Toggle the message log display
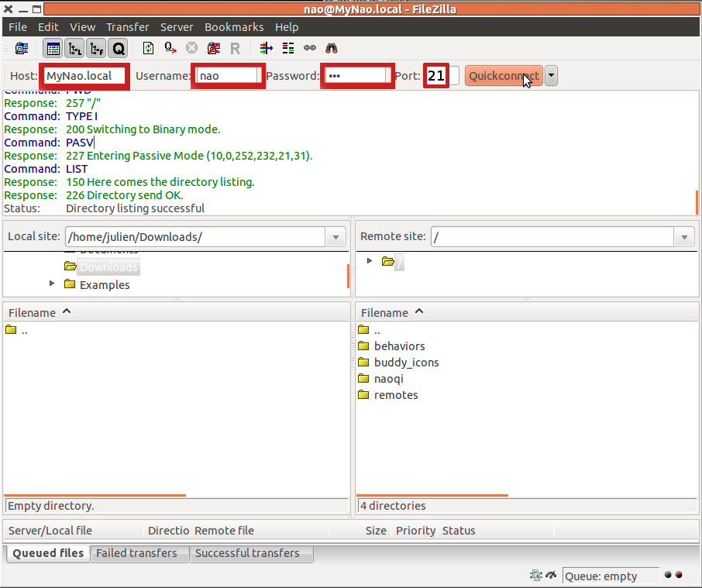702x588 pixels. [53, 48]
